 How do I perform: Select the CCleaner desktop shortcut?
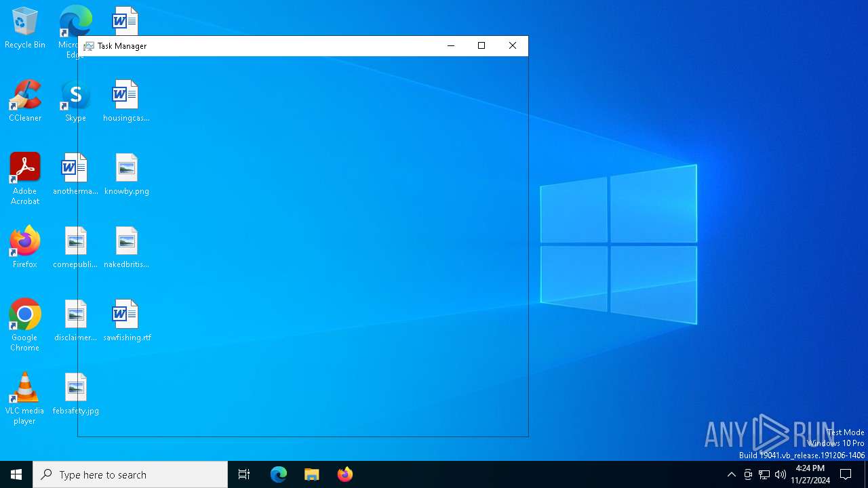coord(25,102)
